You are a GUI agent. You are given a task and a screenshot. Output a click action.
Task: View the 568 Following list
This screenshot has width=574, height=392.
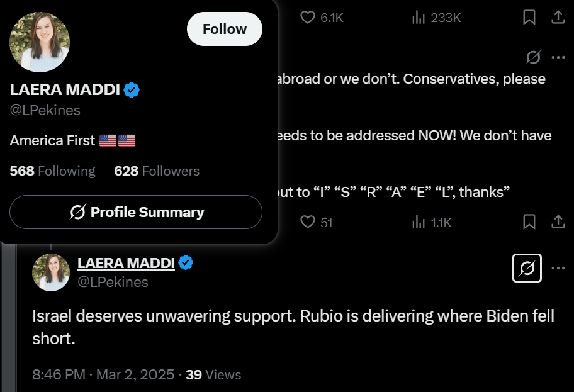(x=53, y=171)
